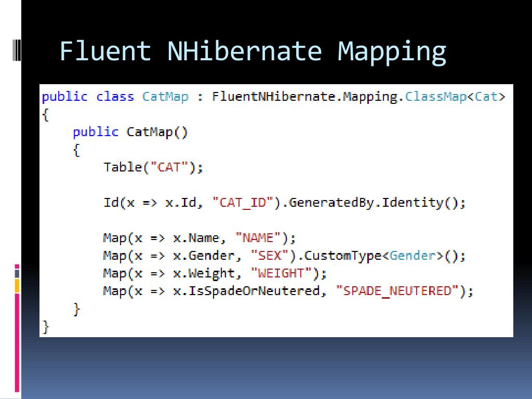The height and width of the screenshot is (399, 532).
Task: Click the 'public class' keywords on first line
Action: [88, 97]
